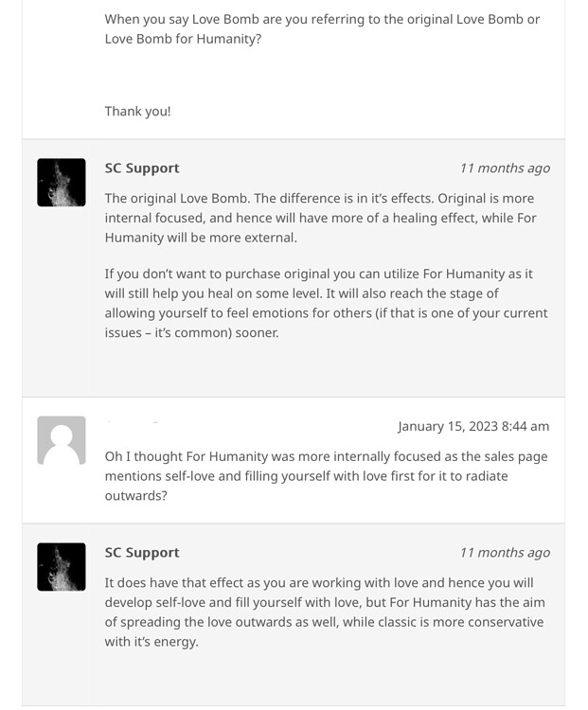Click SC Support avatar beside the original Love Bomb reply

[62, 183]
